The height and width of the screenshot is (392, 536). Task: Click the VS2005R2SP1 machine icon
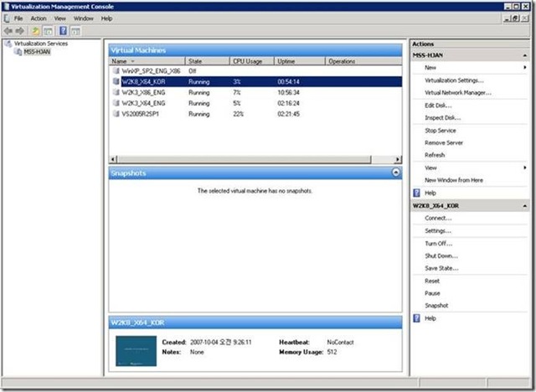pyautogui.click(x=116, y=114)
